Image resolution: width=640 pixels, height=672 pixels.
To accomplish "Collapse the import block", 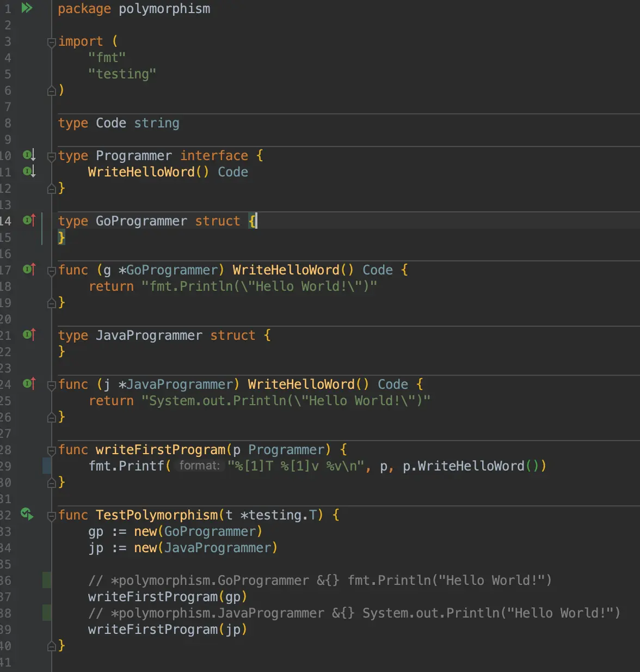I will 51,42.
